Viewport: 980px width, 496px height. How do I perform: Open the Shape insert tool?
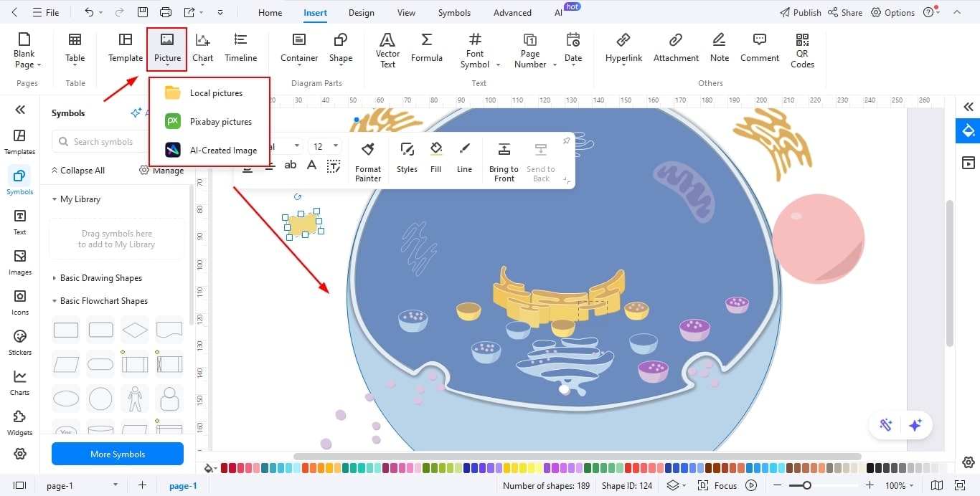pos(341,48)
